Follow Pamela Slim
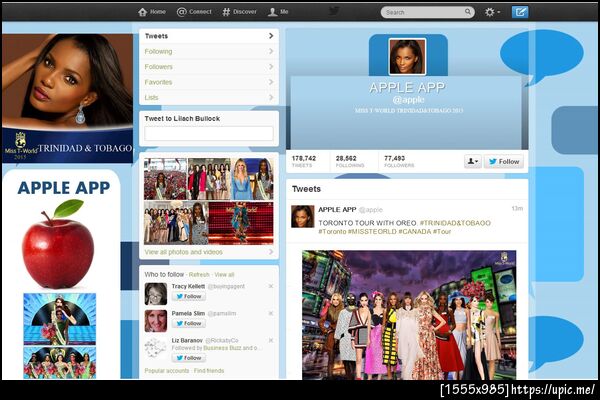 coord(189,323)
